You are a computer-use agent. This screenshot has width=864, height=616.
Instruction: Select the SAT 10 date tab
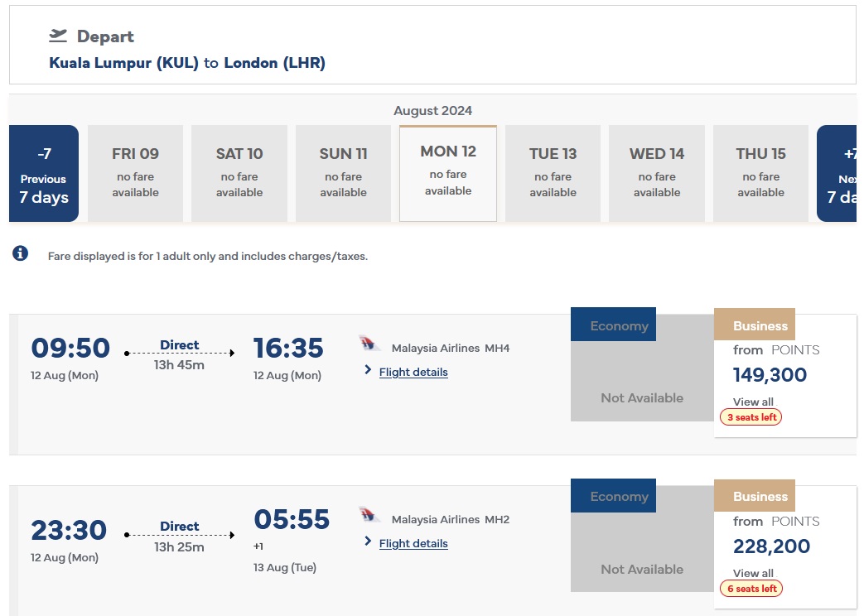tap(239, 174)
